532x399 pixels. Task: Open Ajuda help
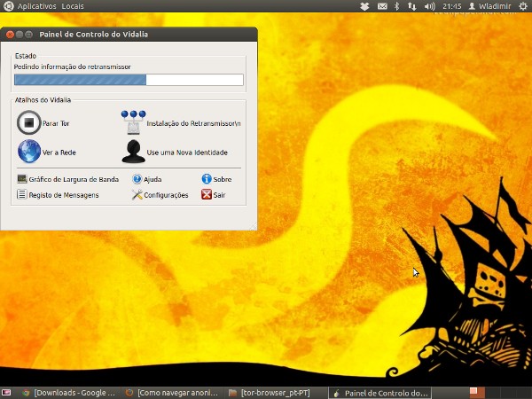click(x=147, y=179)
